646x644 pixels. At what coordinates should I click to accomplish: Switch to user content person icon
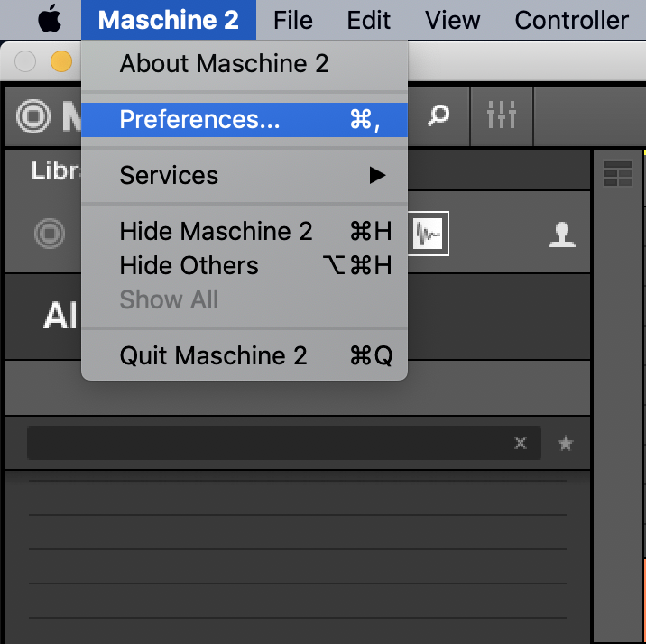[x=561, y=235]
